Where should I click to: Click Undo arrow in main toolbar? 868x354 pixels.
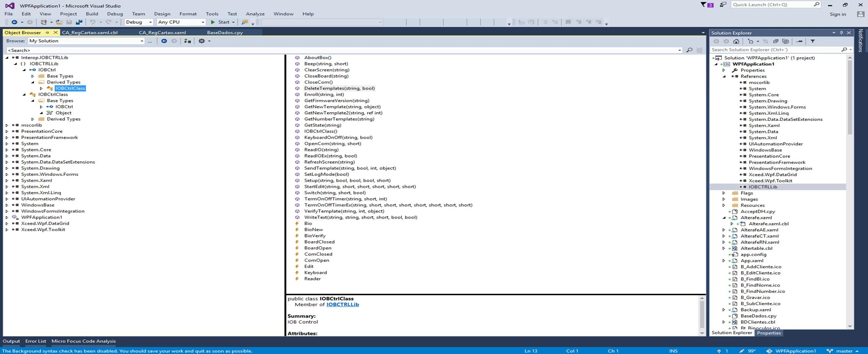click(x=92, y=22)
